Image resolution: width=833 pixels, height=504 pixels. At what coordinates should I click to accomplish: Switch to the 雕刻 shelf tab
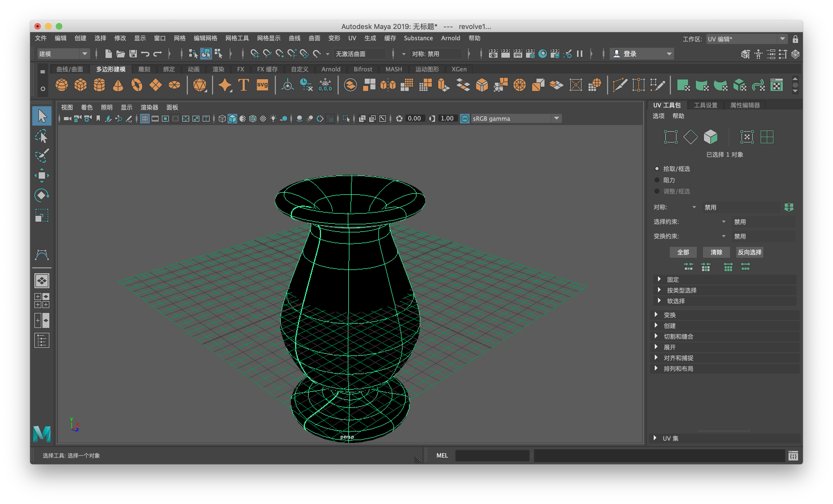(144, 69)
